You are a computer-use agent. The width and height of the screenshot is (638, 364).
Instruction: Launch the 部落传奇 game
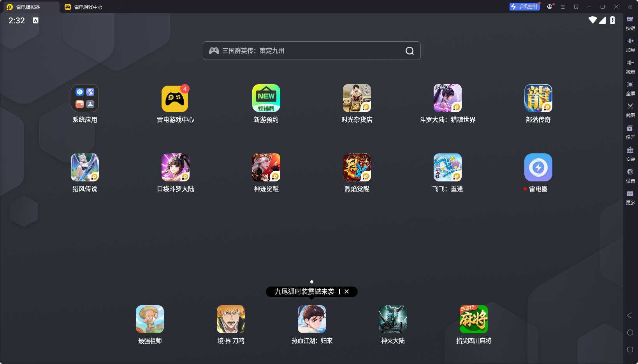[x=538, y=98]
